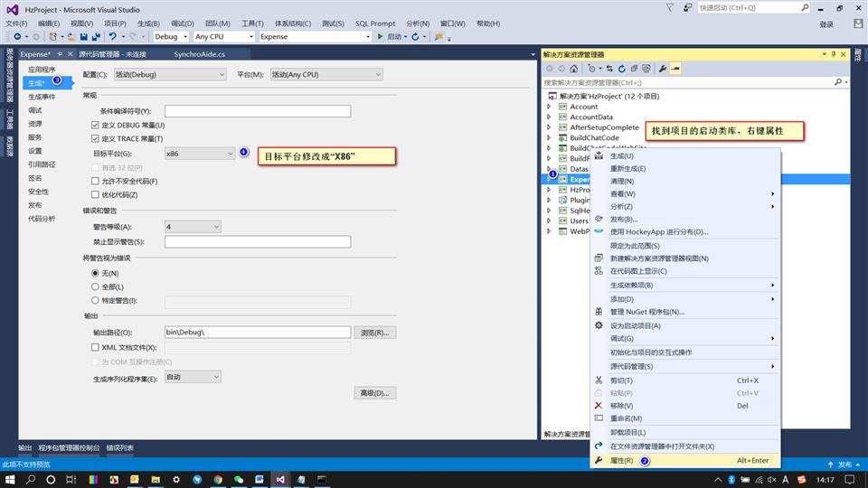The width and height of the screenshot is (868, 488).
Task: Open the 生成(B) menu in menu bar
Action: pyautogui.click(x=148, y=23)
